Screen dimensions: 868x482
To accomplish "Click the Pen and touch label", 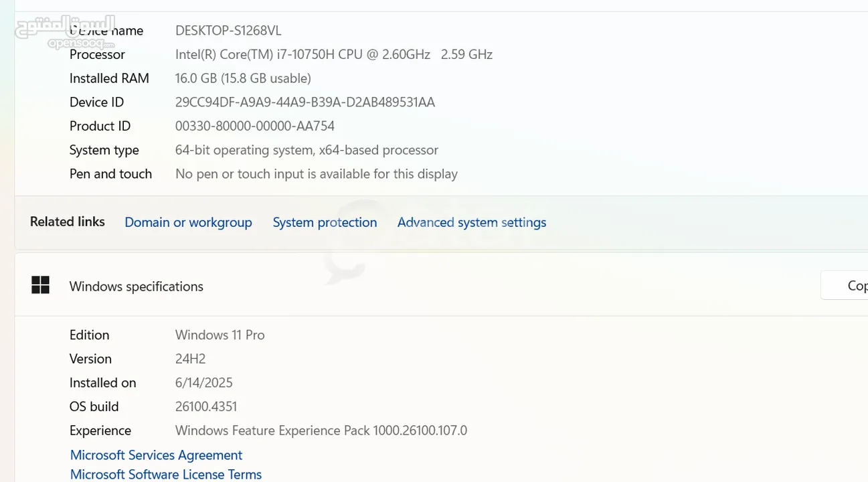I will click(x=110, y=174).
